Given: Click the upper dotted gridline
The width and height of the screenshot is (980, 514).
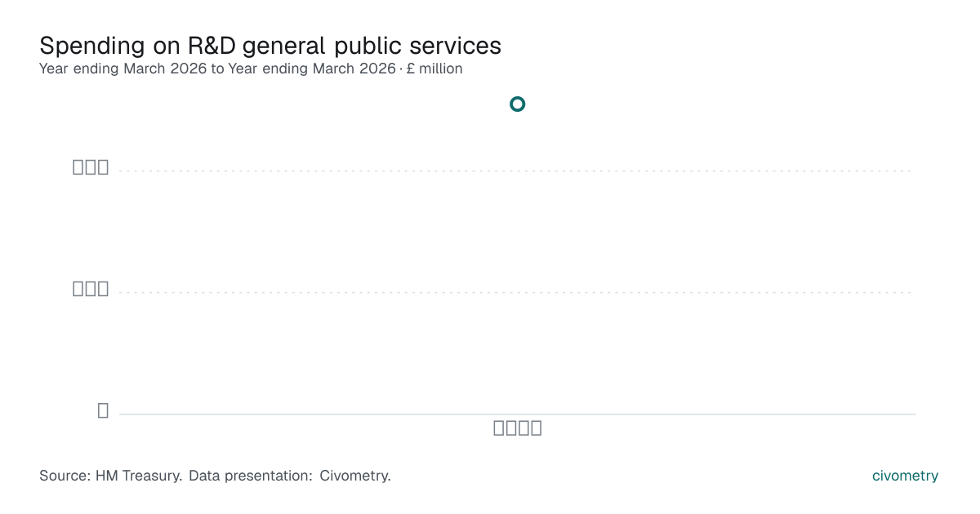Looking at the screenshot, I should pyautogui.click(x=517, y=171).
